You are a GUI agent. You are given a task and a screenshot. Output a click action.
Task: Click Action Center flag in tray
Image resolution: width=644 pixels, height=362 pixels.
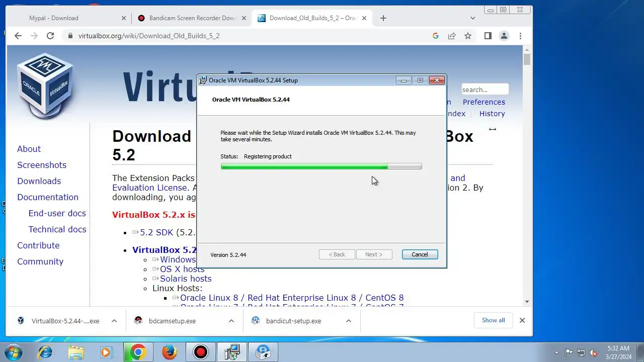569,352
